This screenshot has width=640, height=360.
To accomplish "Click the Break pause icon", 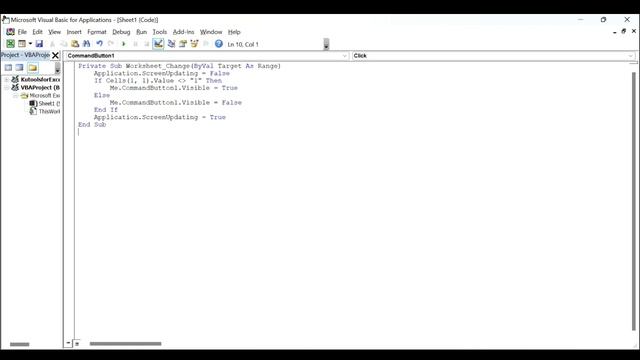I will click(135, 44).
